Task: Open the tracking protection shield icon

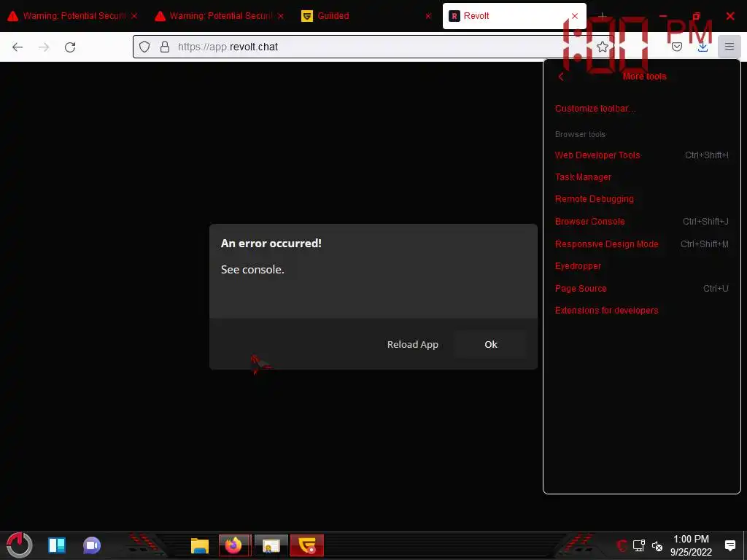Action: pos(144,47)
